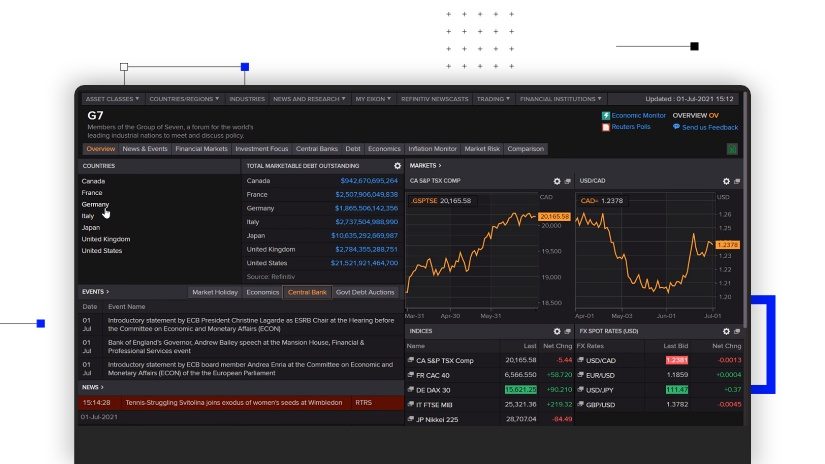Switch to the News & Events tab

click(x=145, y=149)
